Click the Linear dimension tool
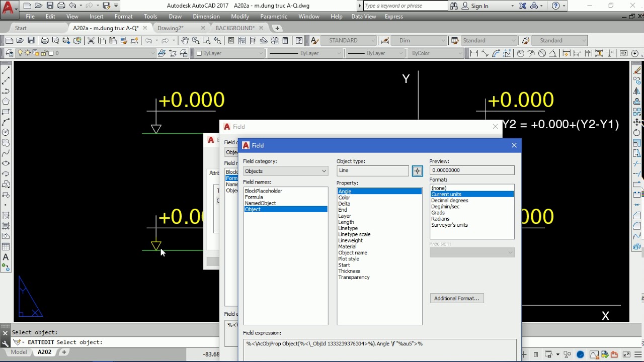Screen dimensions: 644x362 pyautogui.click(x=474, y=53)
